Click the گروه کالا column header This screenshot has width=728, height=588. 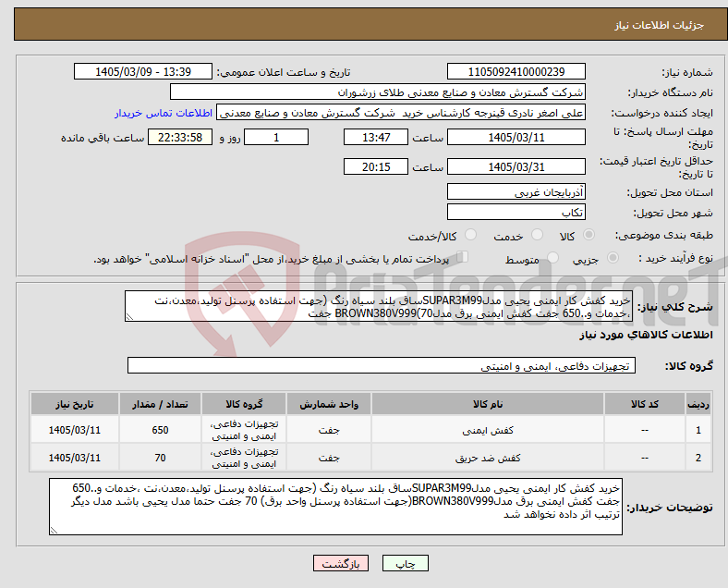click(244, 404)
